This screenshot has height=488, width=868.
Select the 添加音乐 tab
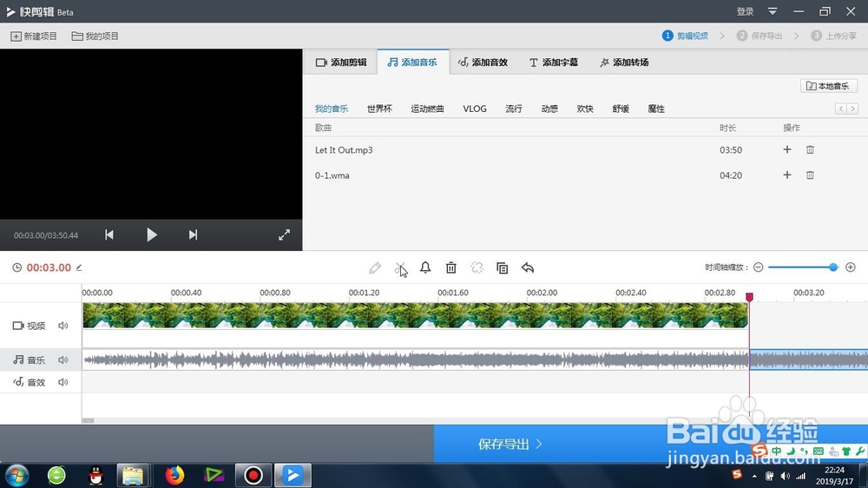413,62
